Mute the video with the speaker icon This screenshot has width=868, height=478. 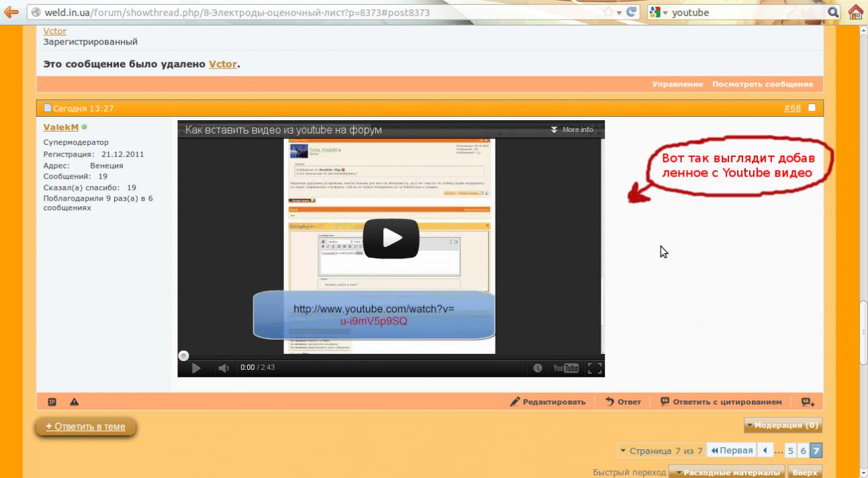tap(224, 368)
